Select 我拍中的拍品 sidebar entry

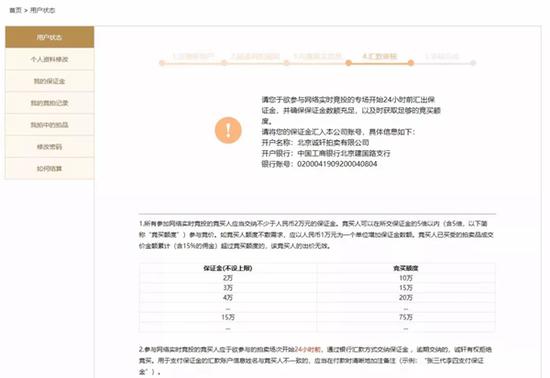click(49, 124)
